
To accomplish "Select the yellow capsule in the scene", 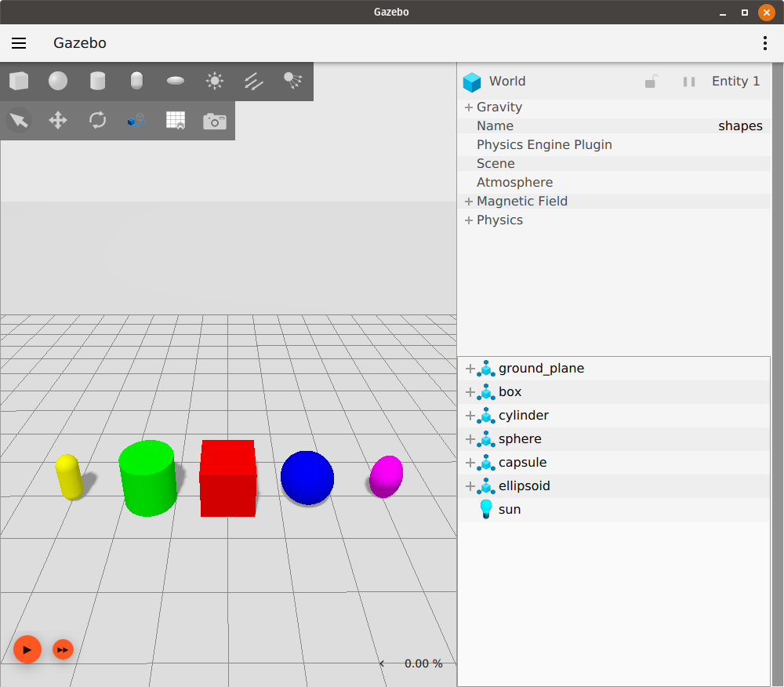I will pyautogui.click(x=70, y=477).
